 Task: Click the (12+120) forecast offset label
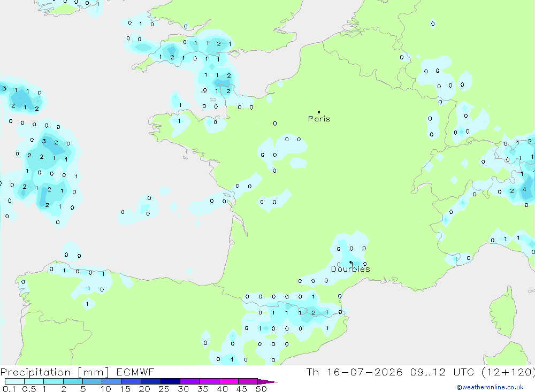508,372
